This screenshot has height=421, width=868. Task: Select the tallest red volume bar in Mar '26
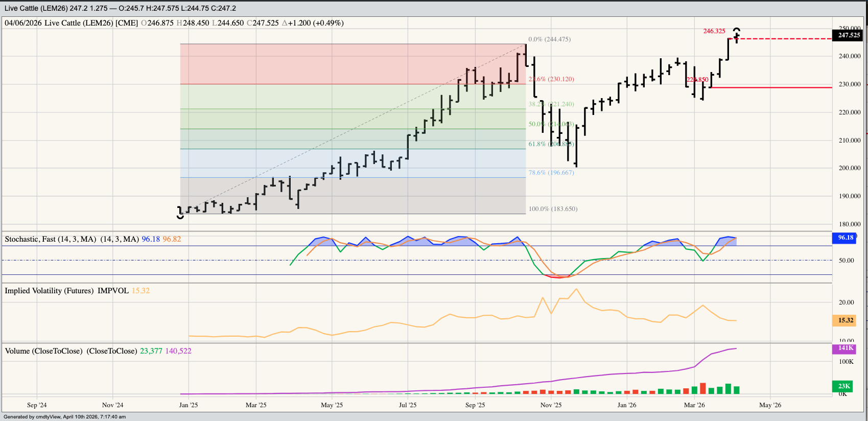[x=702, y=388]
